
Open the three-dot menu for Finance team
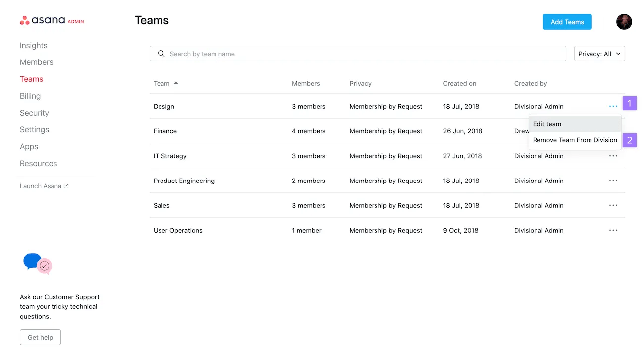pos(613,131)
